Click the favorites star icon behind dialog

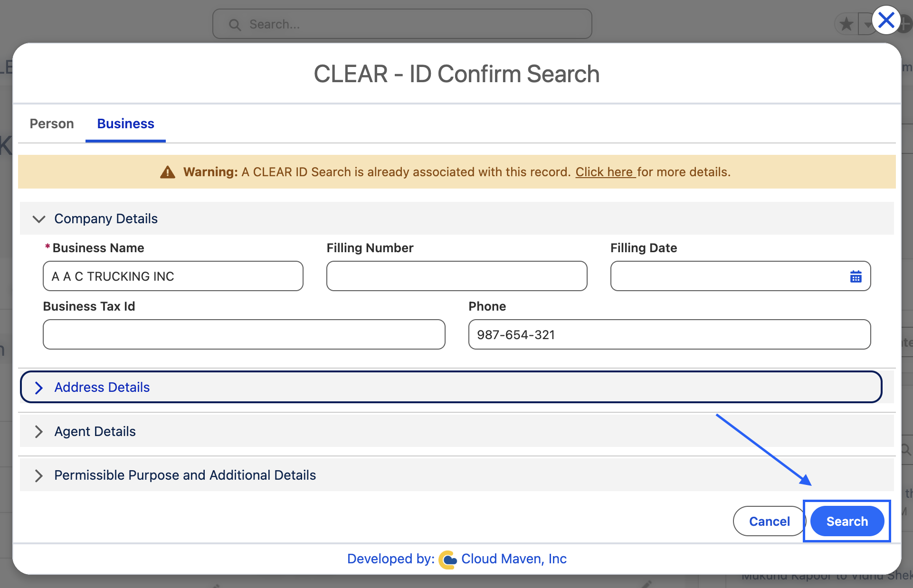point(846,24)
